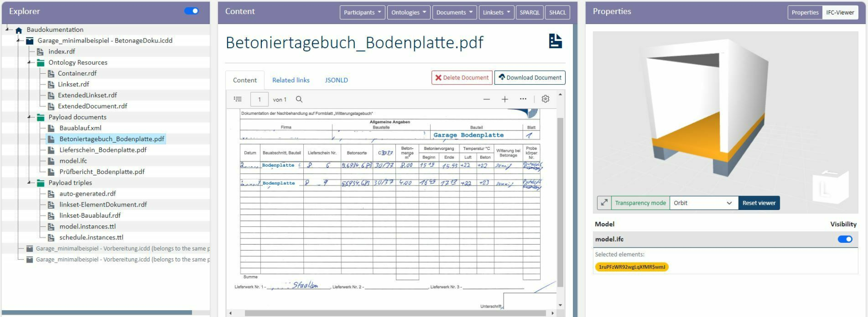Open the PDF viewer more options ellipsis
The height and width of the screenshot is (317, 868).
(x=523, y=99)
